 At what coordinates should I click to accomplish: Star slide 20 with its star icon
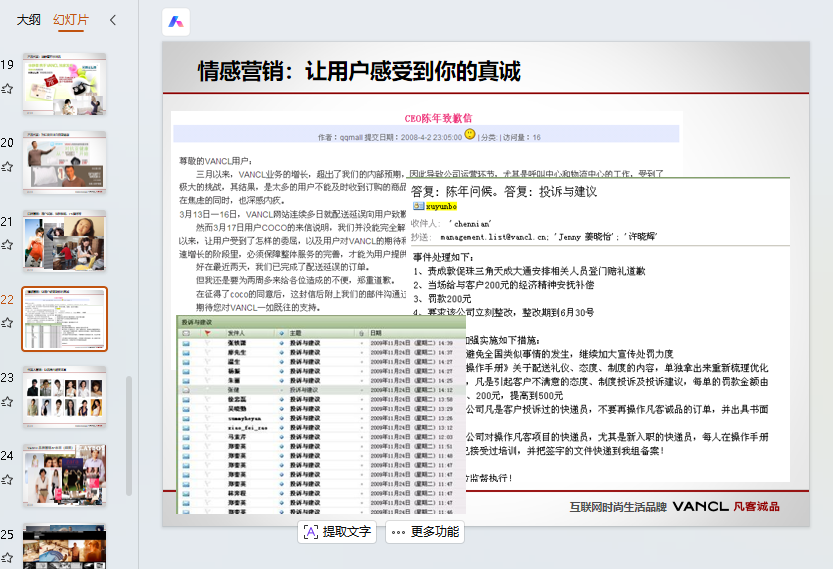7,167
